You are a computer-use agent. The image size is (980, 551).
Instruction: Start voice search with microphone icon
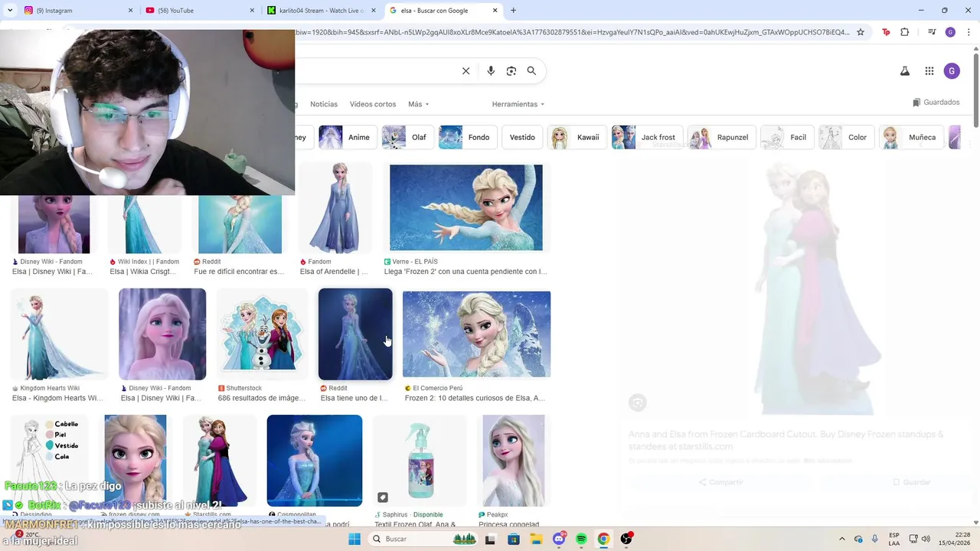[x=491, y=71]
